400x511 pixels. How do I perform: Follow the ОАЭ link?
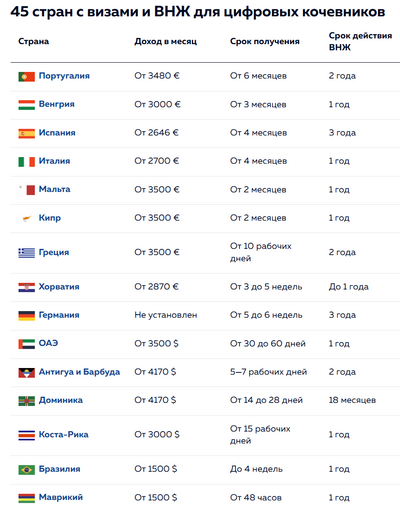click(48, 343)
